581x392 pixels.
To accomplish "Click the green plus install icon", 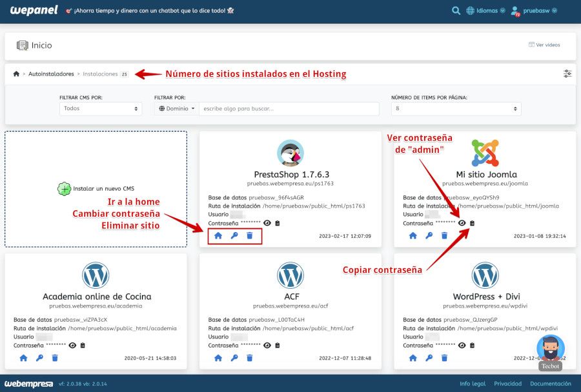I will coord(64,189).
